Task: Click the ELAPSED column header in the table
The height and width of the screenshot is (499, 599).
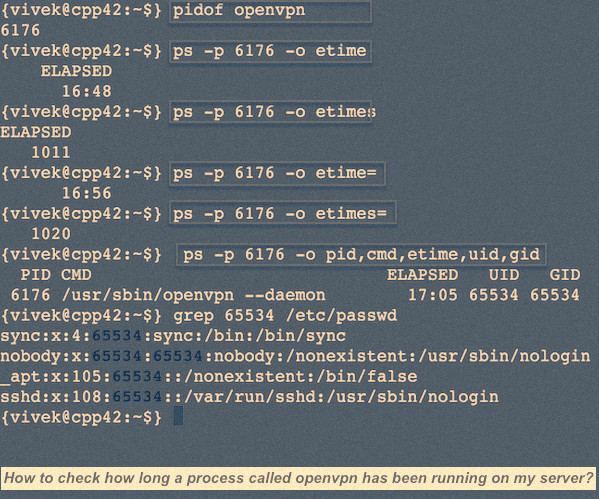Action: (422, 275)
